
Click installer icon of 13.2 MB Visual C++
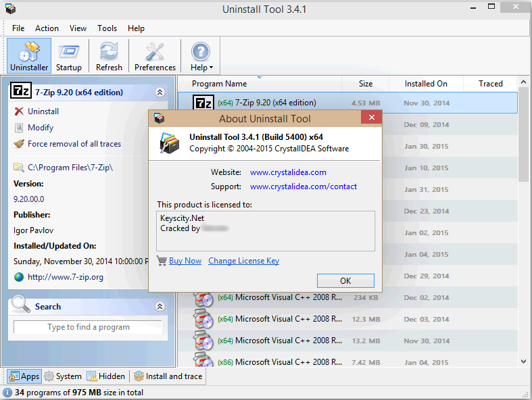(203, 341)
